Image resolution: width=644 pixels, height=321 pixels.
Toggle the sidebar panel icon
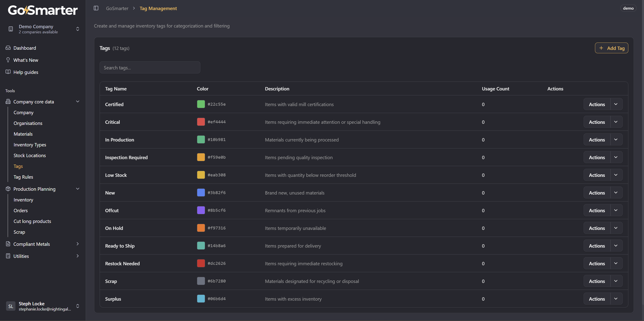(x=96, y=8)
